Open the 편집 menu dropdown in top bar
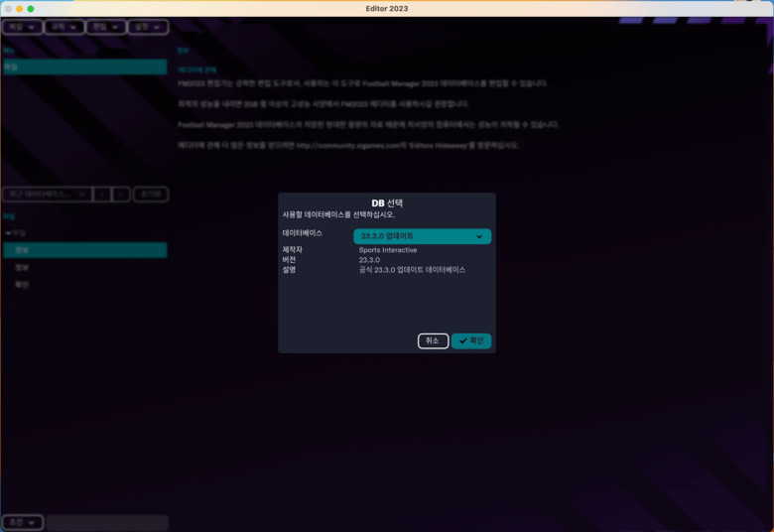The height and width of the screenshot is (532, 774). pyautogui.click(x=105, y=27)
